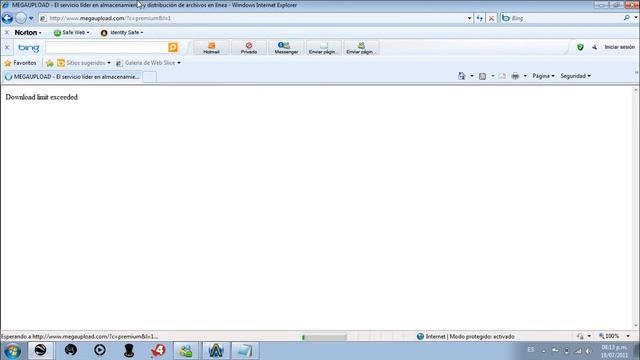Viewport: 640px width, 360px height.
Task: Click the Privado toolbar button
Action: click(249, 48)
